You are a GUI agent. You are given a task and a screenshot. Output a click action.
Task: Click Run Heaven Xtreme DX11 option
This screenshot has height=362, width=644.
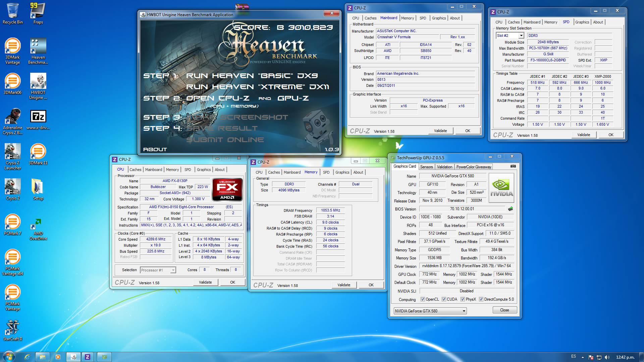pos(258,87)
